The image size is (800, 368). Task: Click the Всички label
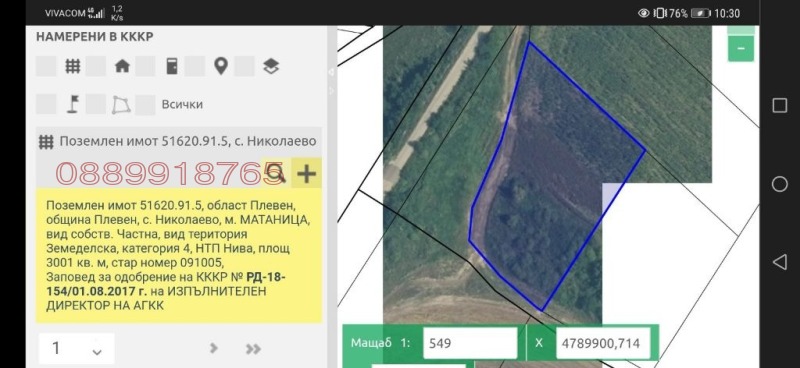(182, 104)
